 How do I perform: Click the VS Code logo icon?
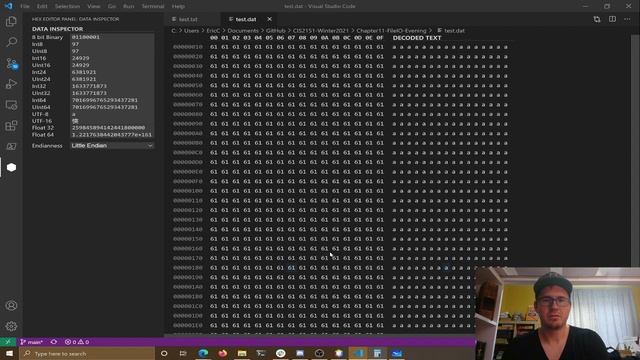pos(8,6)
